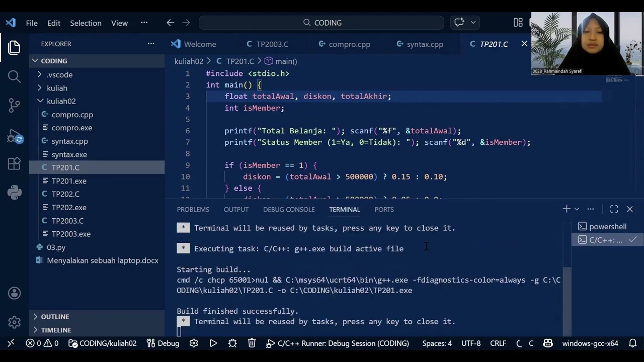Screen dimensions: 644x362
Task: Select the C/C++ task terminal entry
Action: [607, 240]
